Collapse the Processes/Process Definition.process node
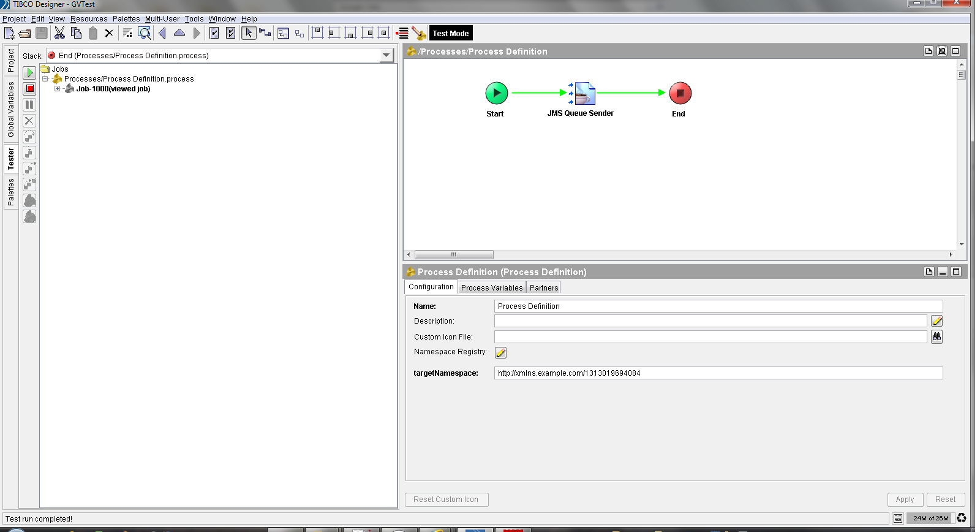 (45, 79)
